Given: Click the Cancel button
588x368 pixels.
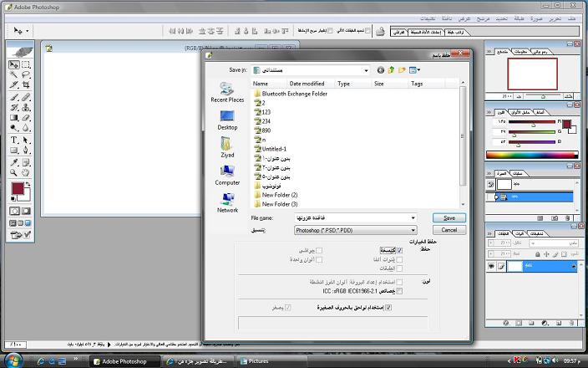Looking at the screenshot, I should pyautogui.click(x=449, y=230).
